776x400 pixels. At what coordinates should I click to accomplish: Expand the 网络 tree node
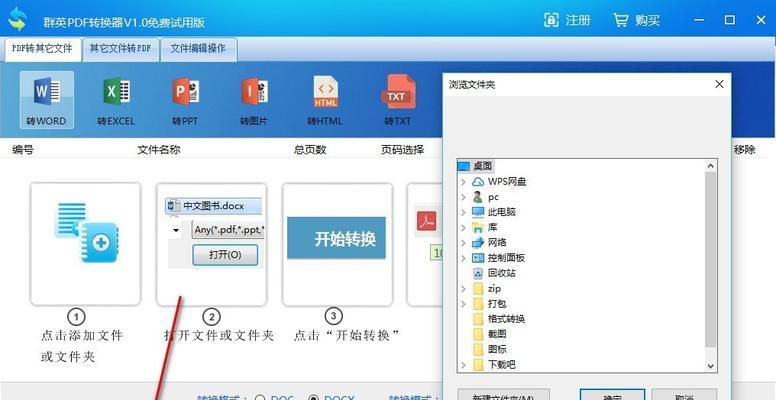[463, 243]
